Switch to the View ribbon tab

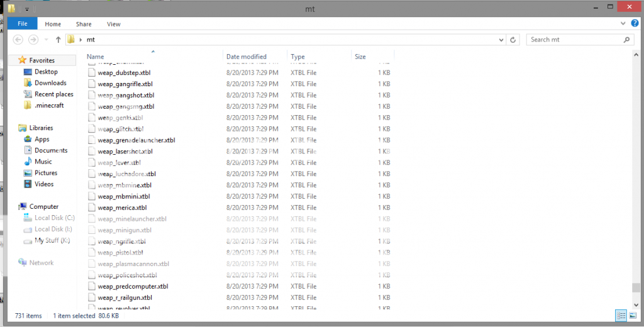(x=114, y=24)
